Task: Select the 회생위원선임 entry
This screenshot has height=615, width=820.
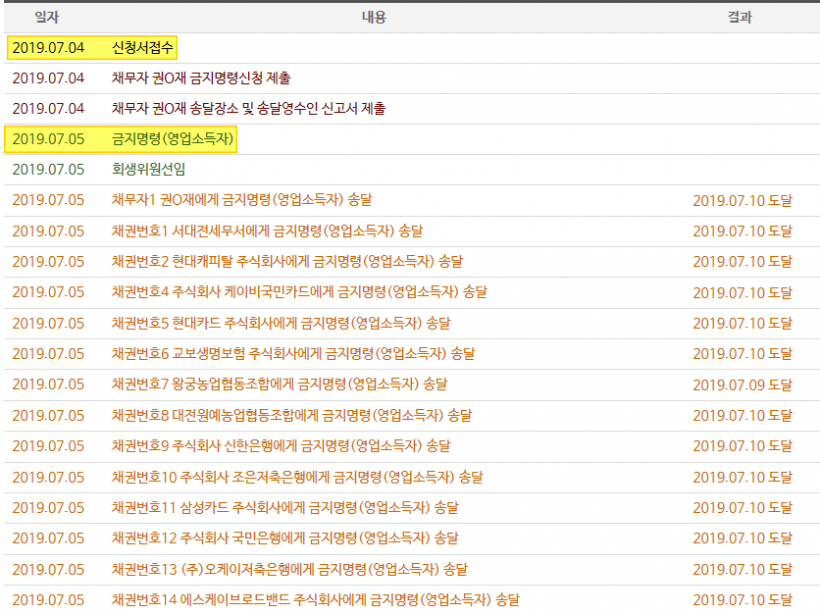Action: coord(149,169)
